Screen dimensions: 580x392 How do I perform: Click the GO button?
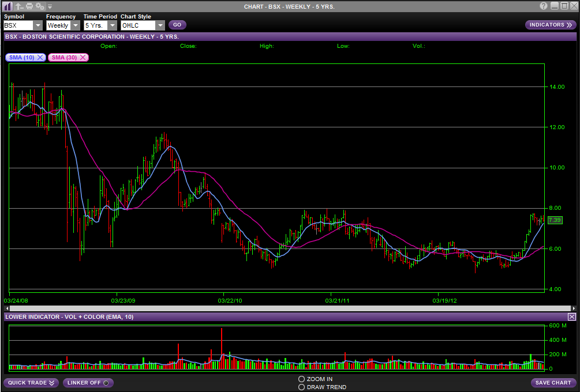point(177,25)
